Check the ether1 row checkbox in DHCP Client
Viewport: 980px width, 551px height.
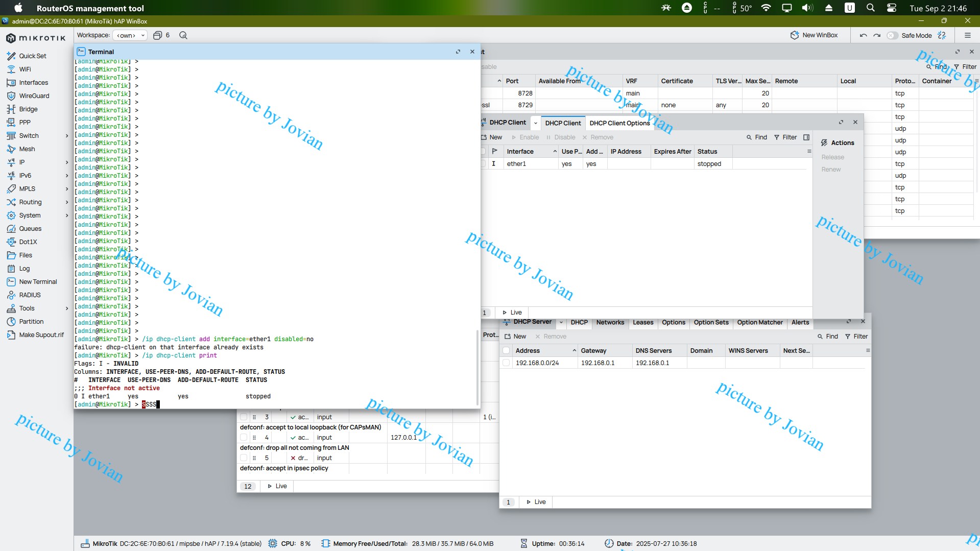[483, 164]
